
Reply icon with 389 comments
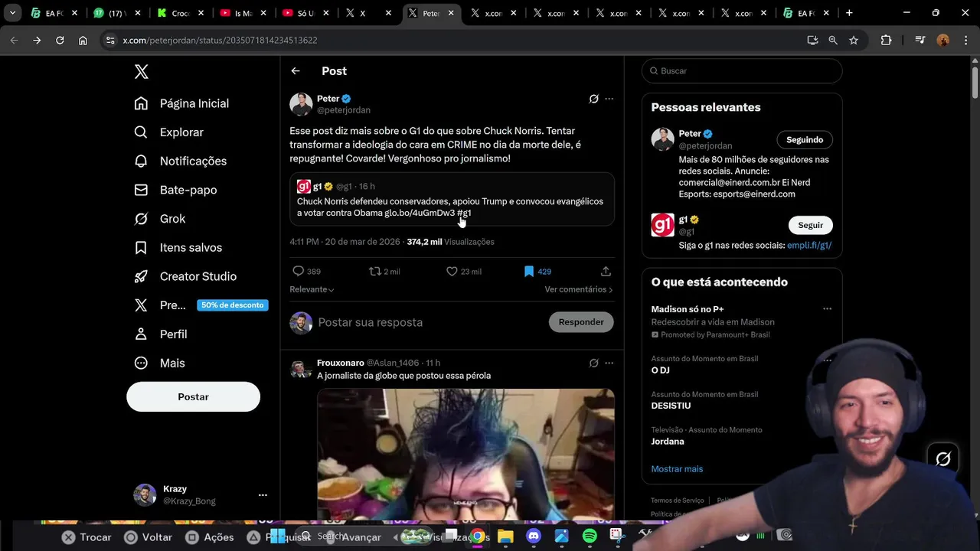coord(306,272)
